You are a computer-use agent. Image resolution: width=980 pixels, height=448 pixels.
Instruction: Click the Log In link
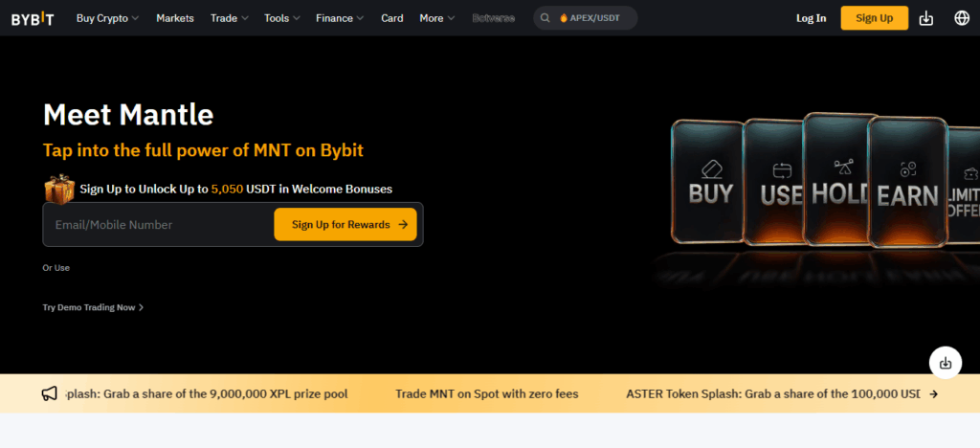pyautogui.click(x=811, y=18)
